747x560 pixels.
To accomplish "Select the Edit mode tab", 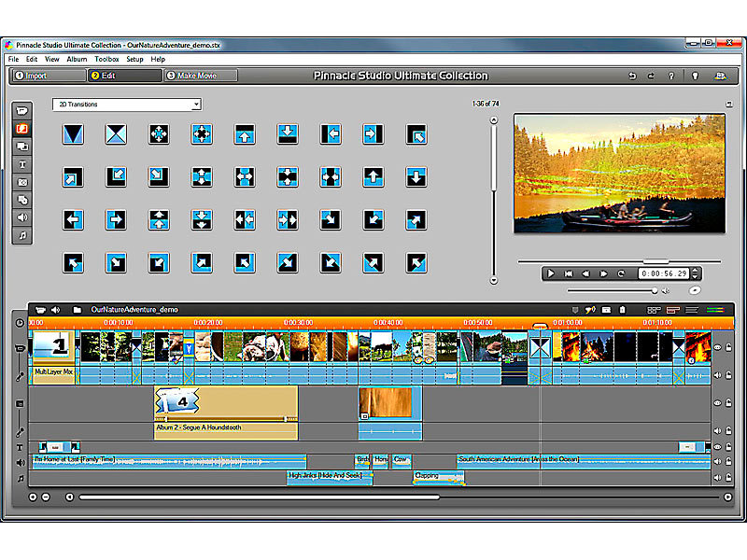I will tap(125, 76).
